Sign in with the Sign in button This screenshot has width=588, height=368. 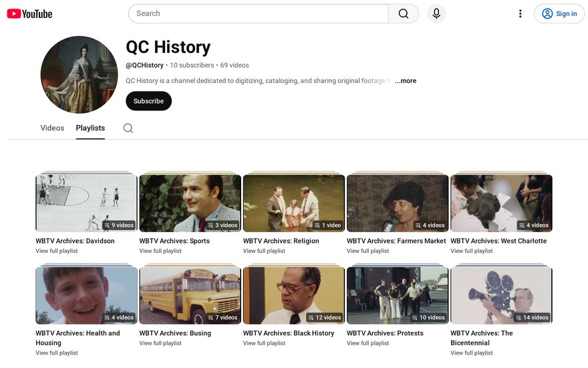(559, 13)
